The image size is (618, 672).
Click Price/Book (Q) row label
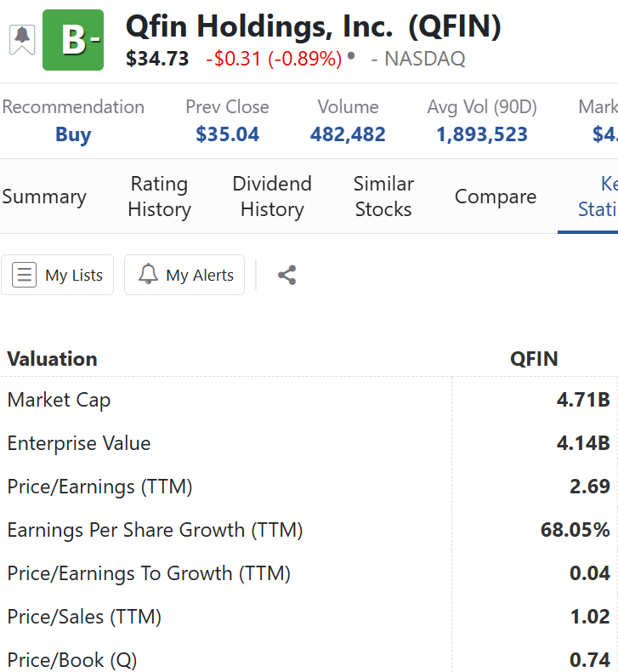[x=72, y=660]
